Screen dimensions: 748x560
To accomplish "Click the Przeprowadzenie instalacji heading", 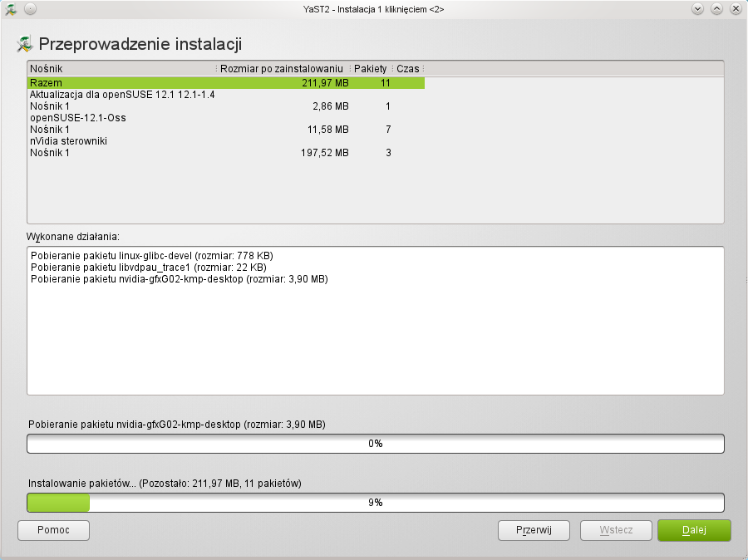I will click(x=140, y=44).
